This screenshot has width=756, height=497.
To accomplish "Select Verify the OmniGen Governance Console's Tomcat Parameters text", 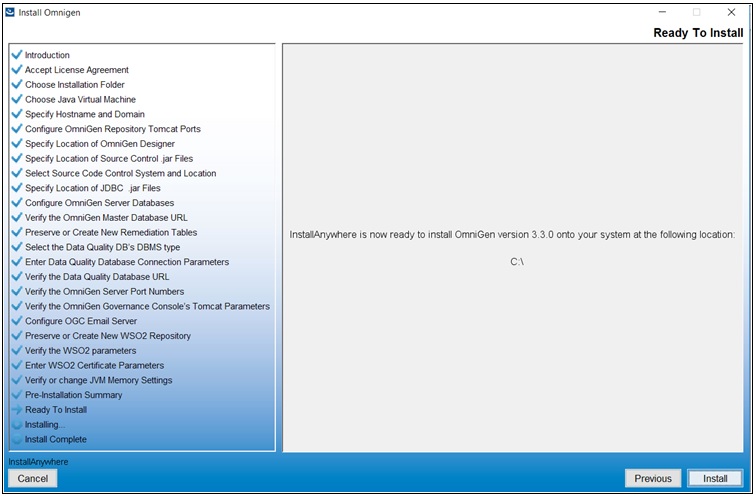I will [147, 306].
